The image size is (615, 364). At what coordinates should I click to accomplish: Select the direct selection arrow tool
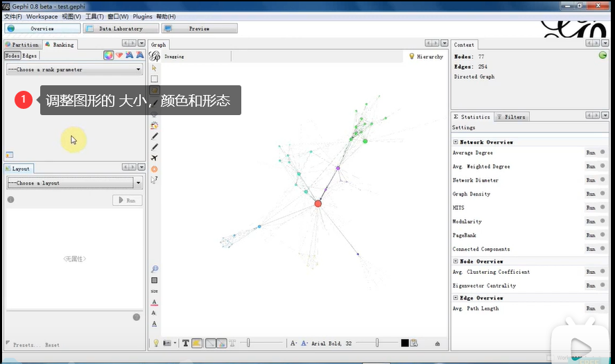tap(154, 68)
